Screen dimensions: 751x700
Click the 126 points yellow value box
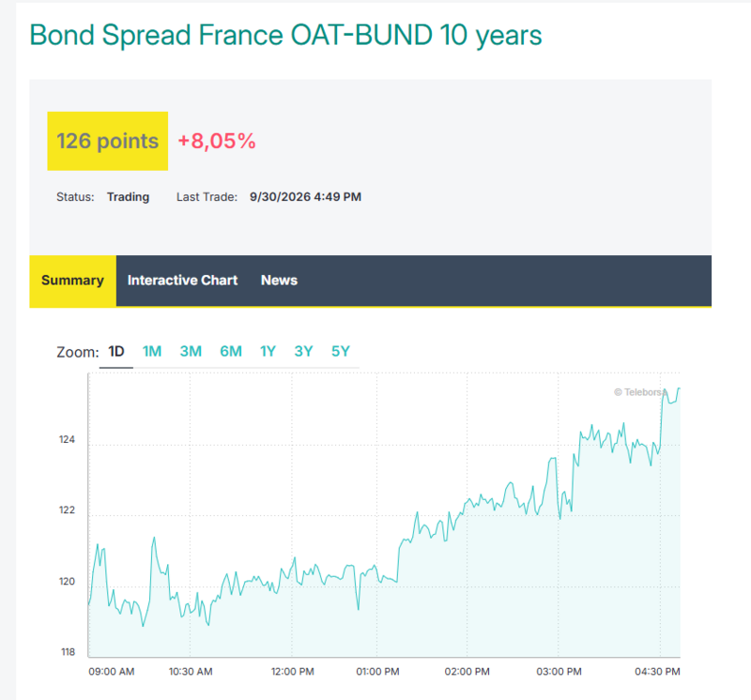coord(108,142)
